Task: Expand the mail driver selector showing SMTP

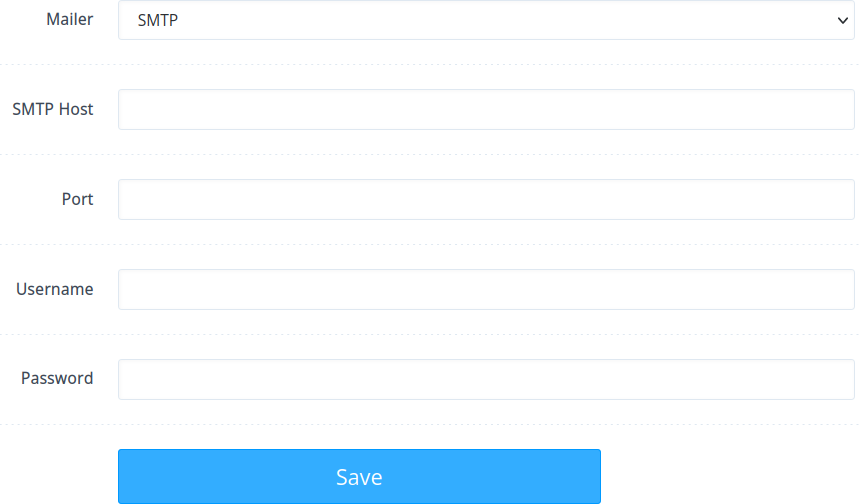Action: pyautogui.click(x=486, y=20)
